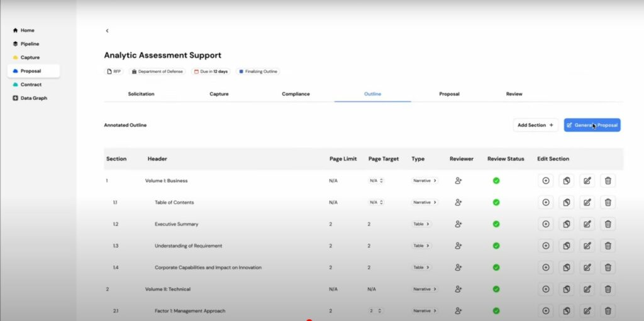This screenshot has width=644, height=321.
Task: Click the Finalizing Outline status tag
Action: tap(258, 72)
